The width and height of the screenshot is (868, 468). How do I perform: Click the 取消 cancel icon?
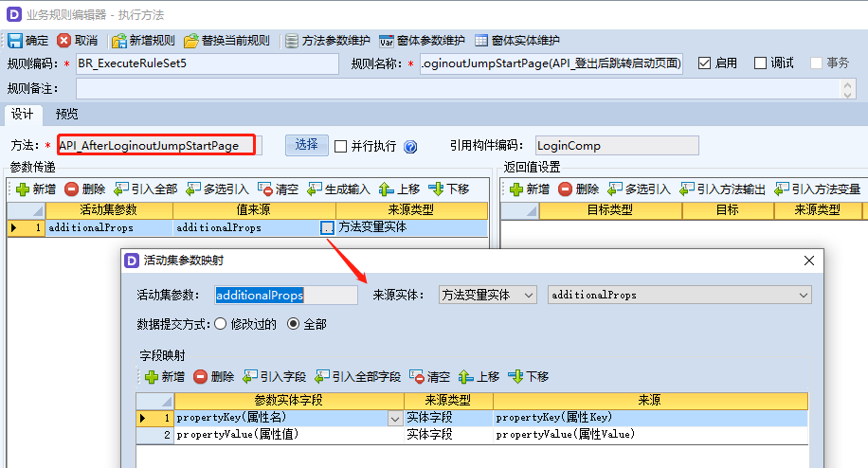[x=63, y=41]
